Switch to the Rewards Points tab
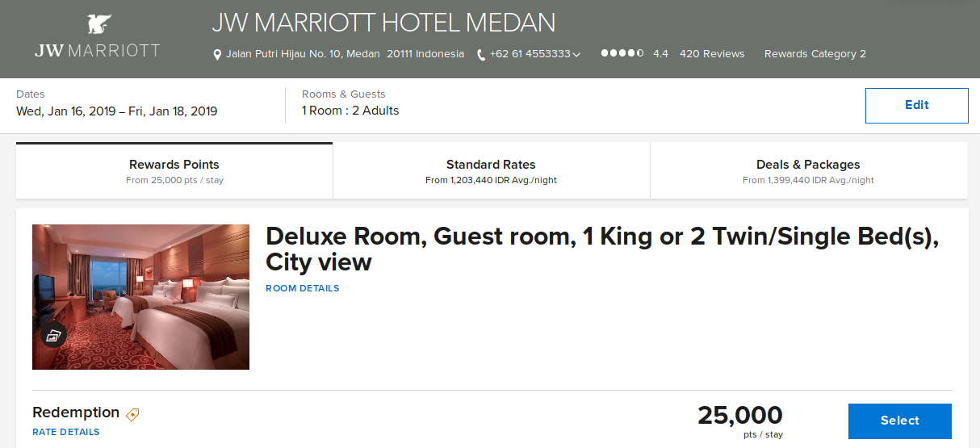Screen dimensions: 980x448 point(174,170)
